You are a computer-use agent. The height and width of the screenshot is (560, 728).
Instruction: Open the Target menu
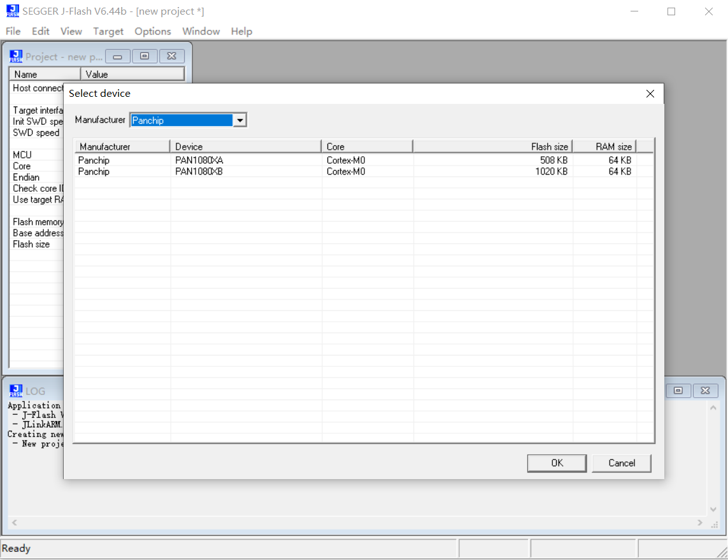[108, 31]
